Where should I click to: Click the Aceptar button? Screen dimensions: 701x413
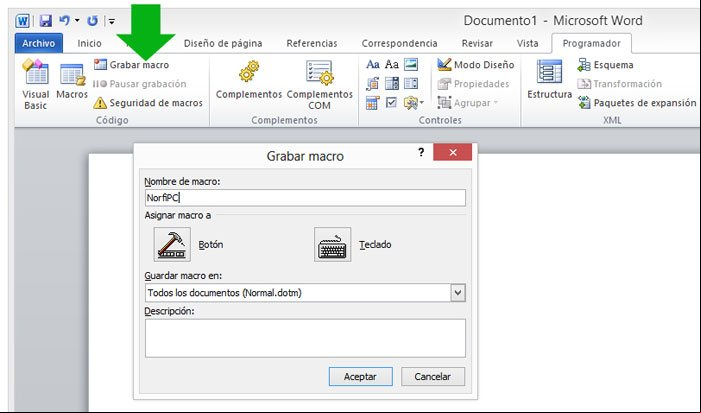360,376
